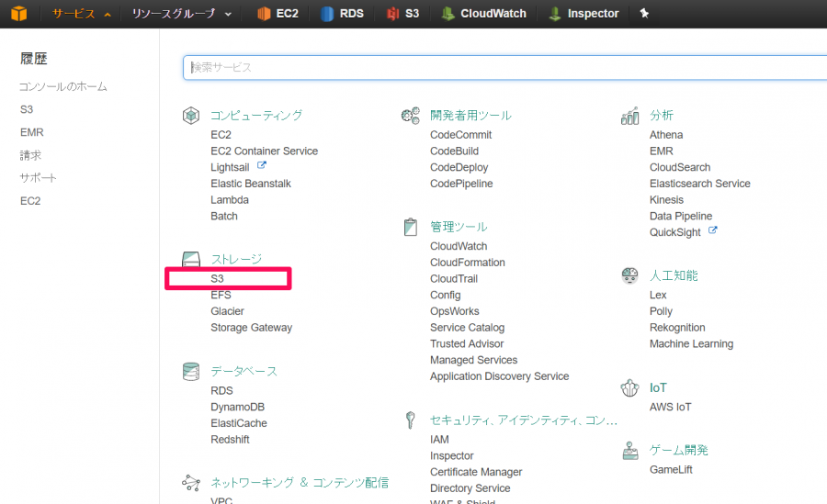Open the Athena service
Viewport: 827px width, 504px height.
point(666,135)
